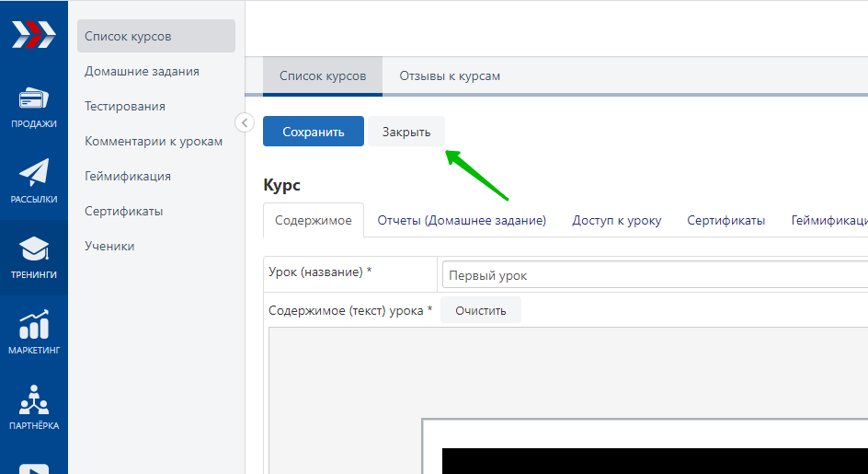
Task: Click Очистить to clear lesson content
Action: point(480,311)
